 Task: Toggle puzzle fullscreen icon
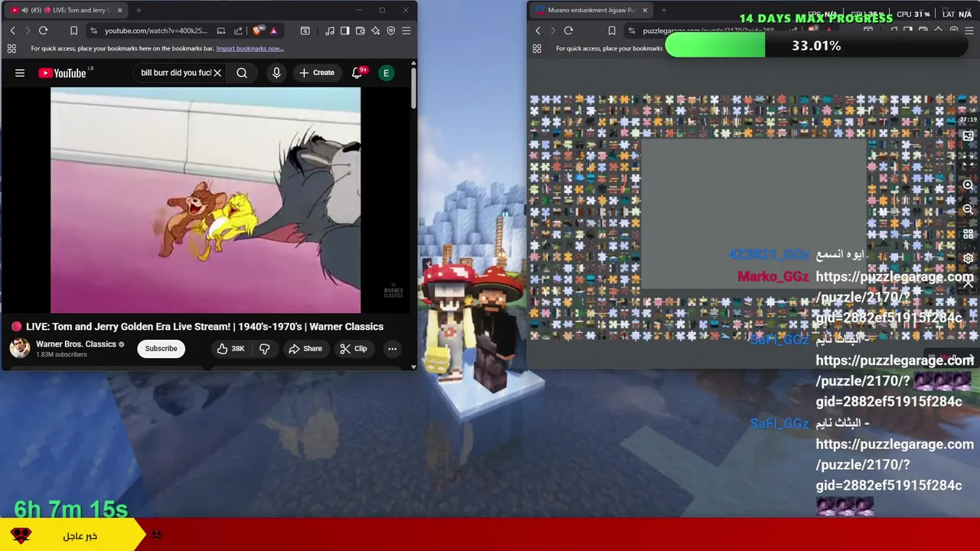pyautogui.click(x=968, y=161)
